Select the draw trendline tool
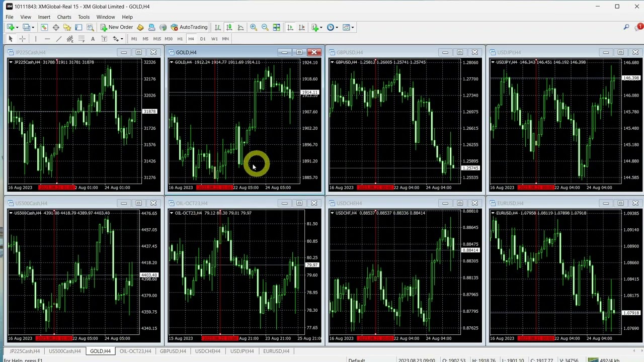The width and height of the screenshot is (644, 362). point(58,39)
